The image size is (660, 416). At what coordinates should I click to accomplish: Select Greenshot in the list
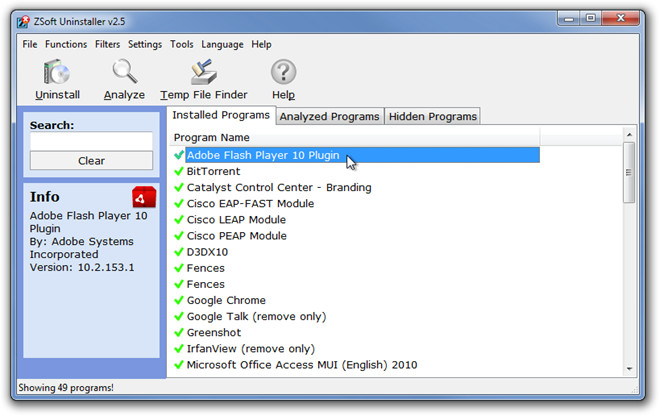click(x=214, y=333)
